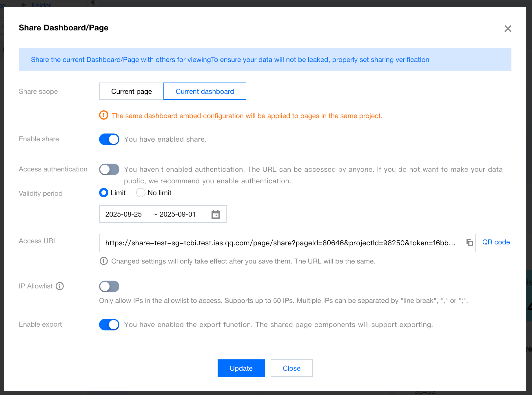Click the Close button at bottom
532x395 pixels.
click(291, 368)
